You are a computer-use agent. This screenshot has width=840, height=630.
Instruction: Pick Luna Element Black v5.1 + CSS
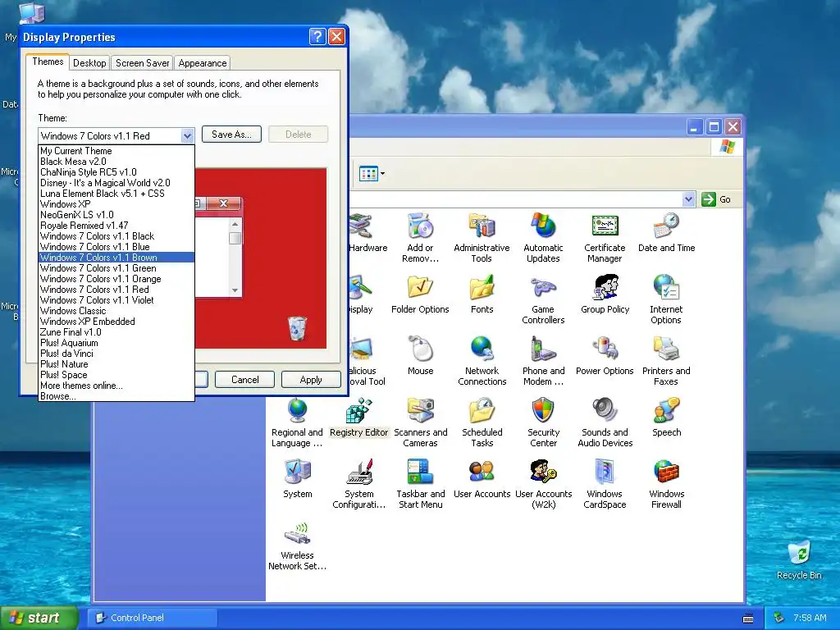pyautogui.click(x=116, y=194)
